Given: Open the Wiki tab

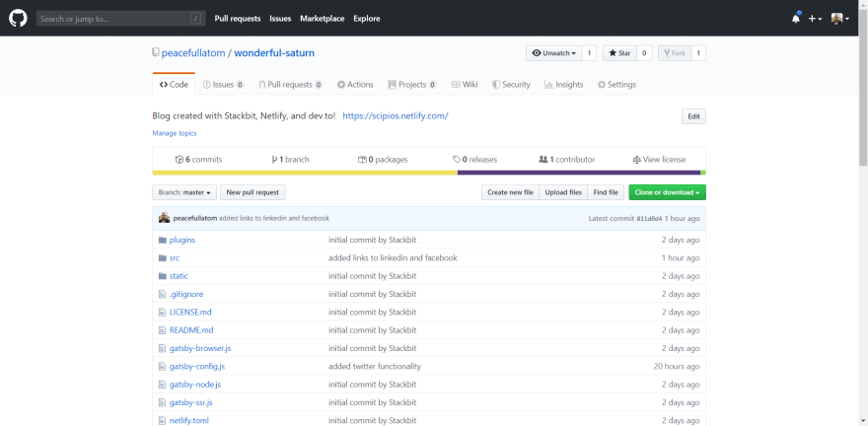Looking at the screenshot, I should tap(465, 85).
